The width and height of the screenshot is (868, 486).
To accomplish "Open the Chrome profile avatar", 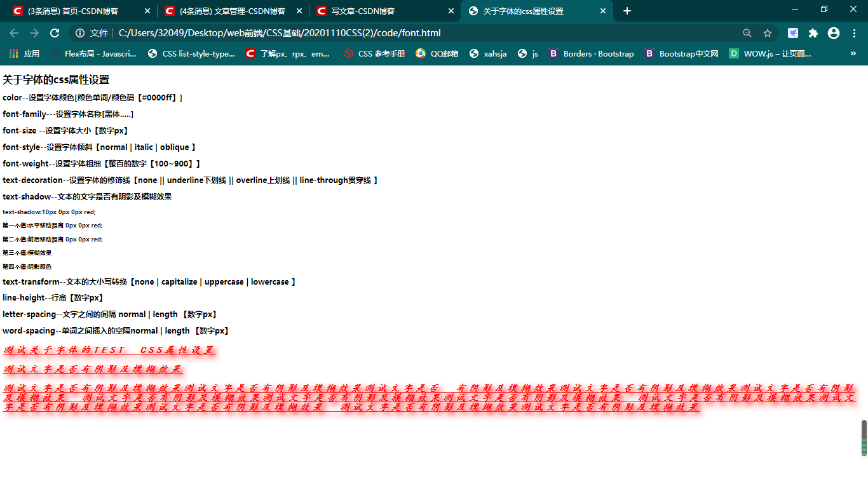I will coord(834,33).
